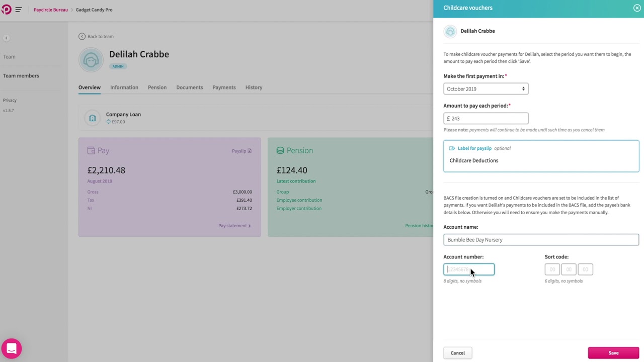644x362 pixels.
Task: Open the hamburger menu icon
Action: tap(19, 10)
